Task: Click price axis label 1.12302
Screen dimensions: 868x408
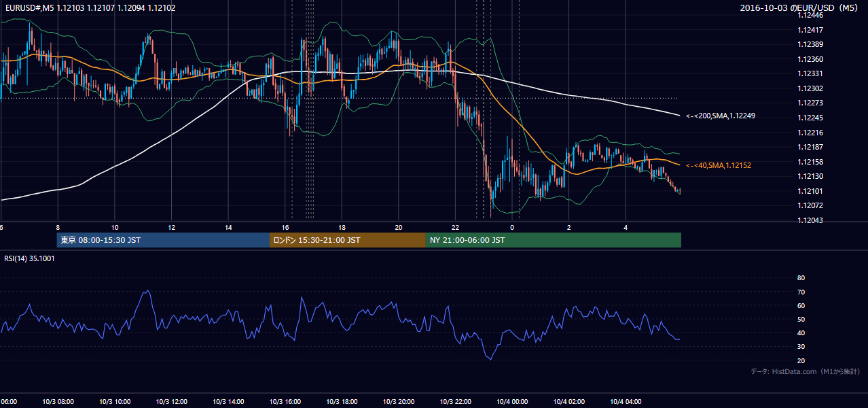Action: tap(810, 88)
